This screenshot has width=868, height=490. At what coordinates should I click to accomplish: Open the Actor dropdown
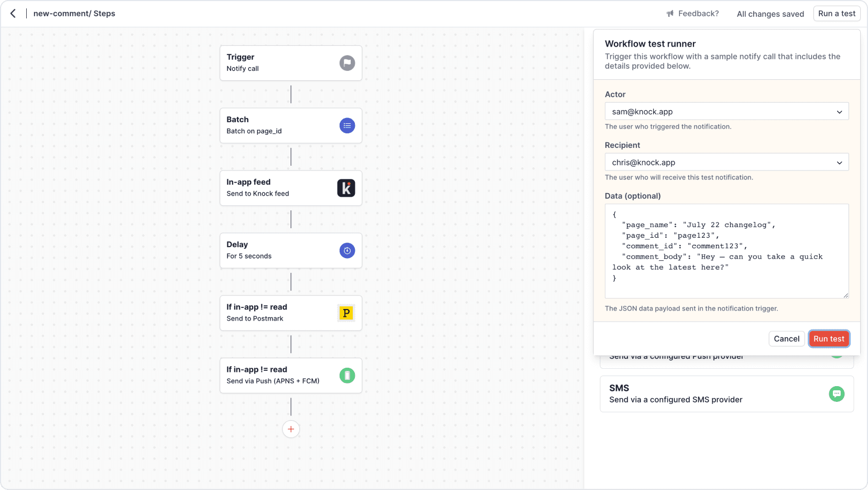tap(726, 112)
